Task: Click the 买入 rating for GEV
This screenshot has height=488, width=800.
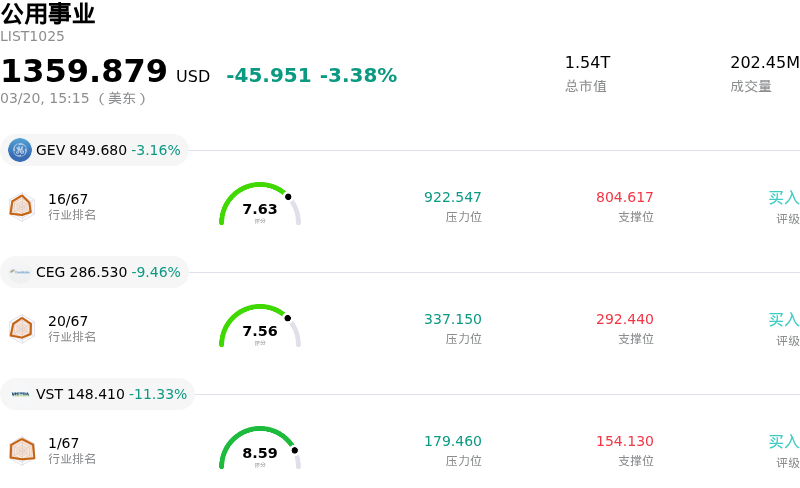Action: click(x=783, y=198)
